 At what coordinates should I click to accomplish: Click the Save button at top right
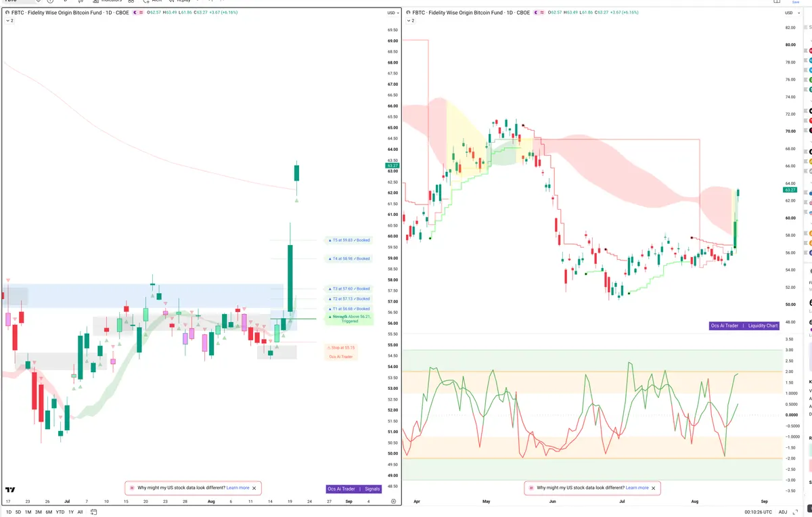[x=796, y=2]
